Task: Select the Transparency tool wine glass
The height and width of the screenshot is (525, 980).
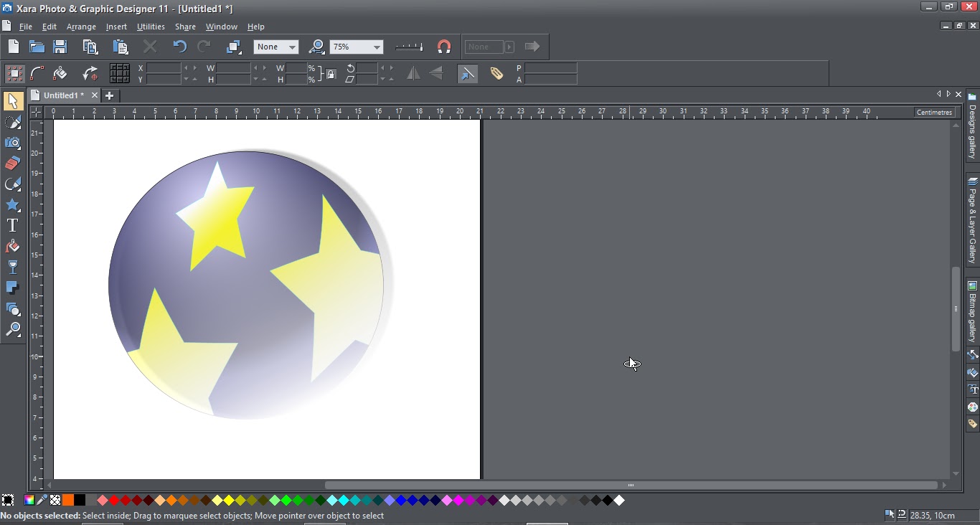Action: [x=12, y=267]
